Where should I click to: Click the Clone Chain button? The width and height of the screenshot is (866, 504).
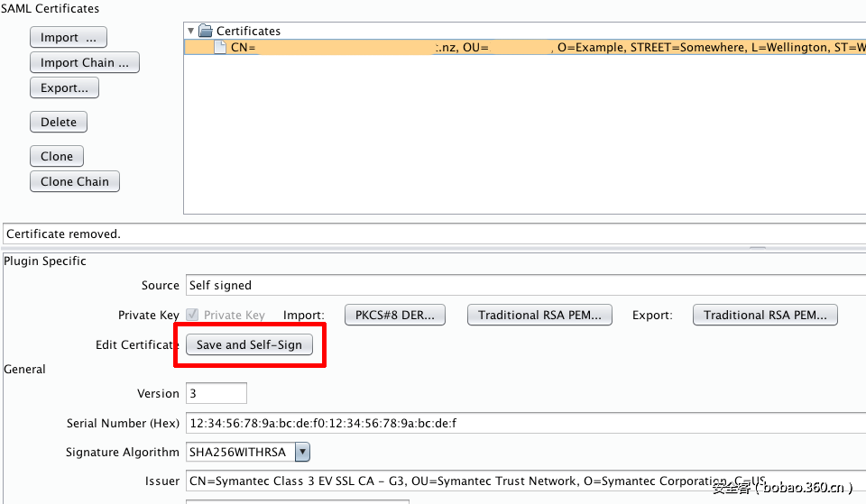pos(75,181)
